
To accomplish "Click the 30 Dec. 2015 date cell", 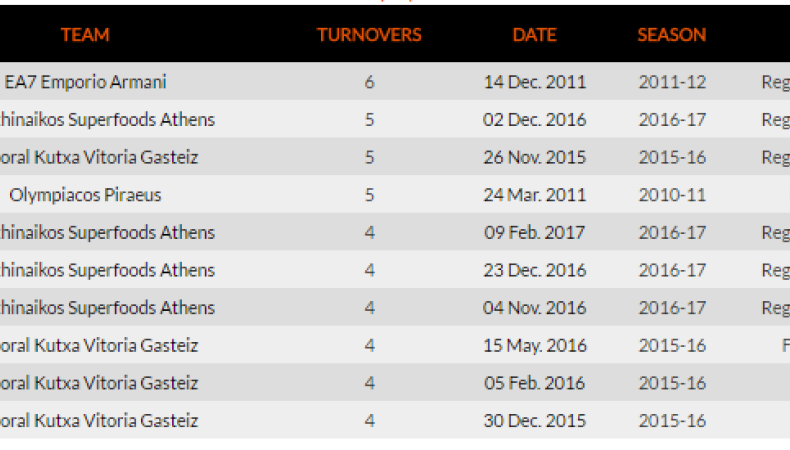I will 534,421.
